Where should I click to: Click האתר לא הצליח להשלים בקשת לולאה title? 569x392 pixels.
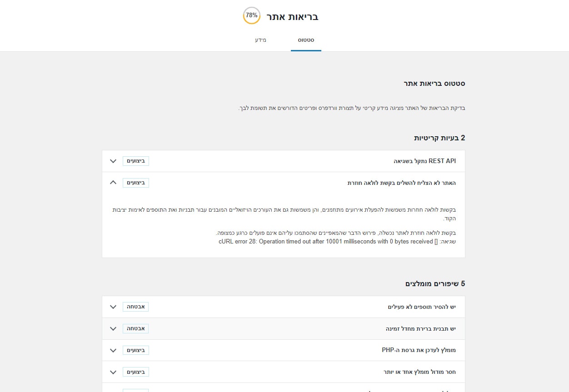(x=402, y=183)
